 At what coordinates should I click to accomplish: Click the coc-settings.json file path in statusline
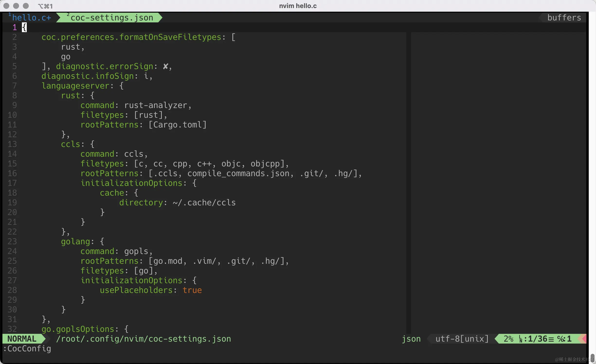(x=143, y=339)
